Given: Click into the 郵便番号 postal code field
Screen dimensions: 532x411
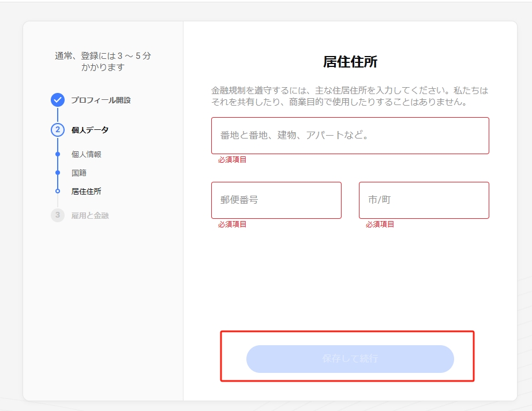Looking at the screenshot, I should click(276, 200).
